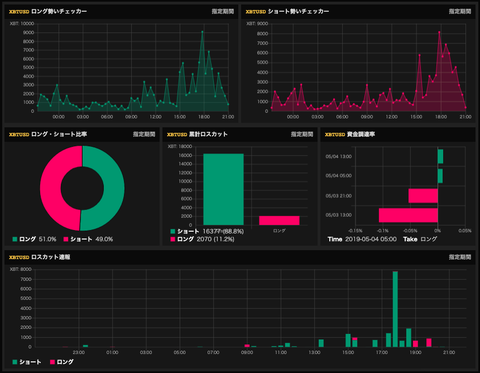The image size is (480, 373).
Task: Select the highest peak point in ショート勢いチェッカー chart
Action: 439,32
